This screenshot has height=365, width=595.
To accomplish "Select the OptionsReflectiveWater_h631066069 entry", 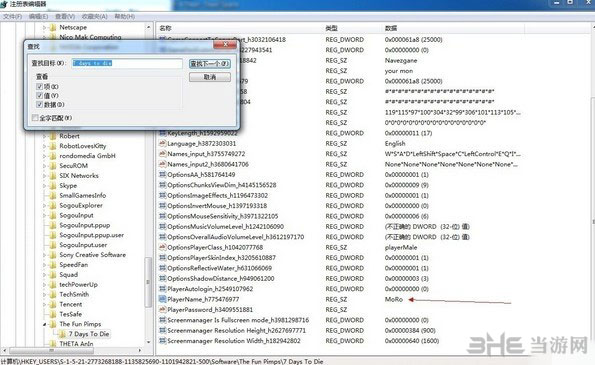I will [x=219, y=268].
